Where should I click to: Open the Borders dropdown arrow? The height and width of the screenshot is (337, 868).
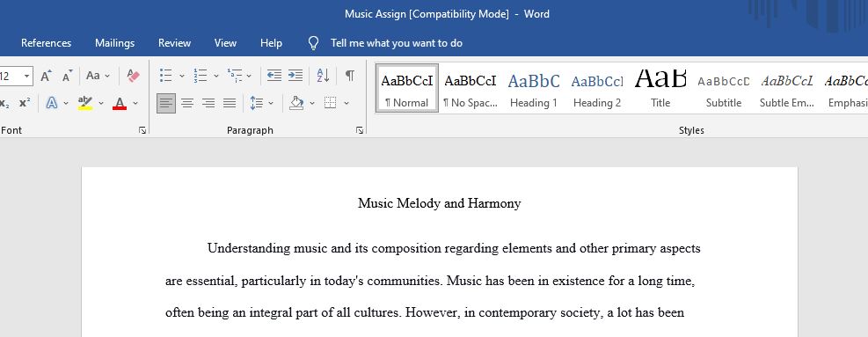coord(346,103)
